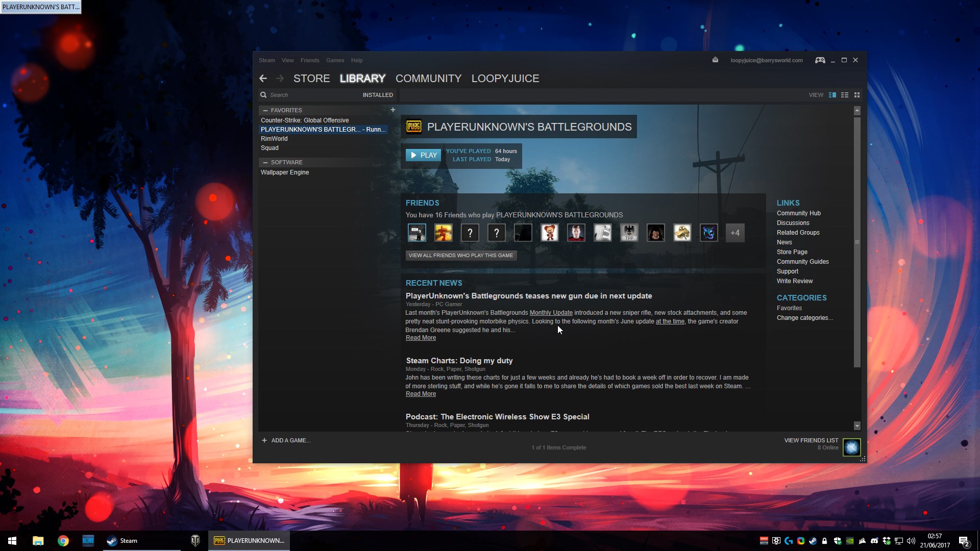Click the Steam icon in the system tray
Viewport: 980px width, 551px height.
[x=813, y=541]
